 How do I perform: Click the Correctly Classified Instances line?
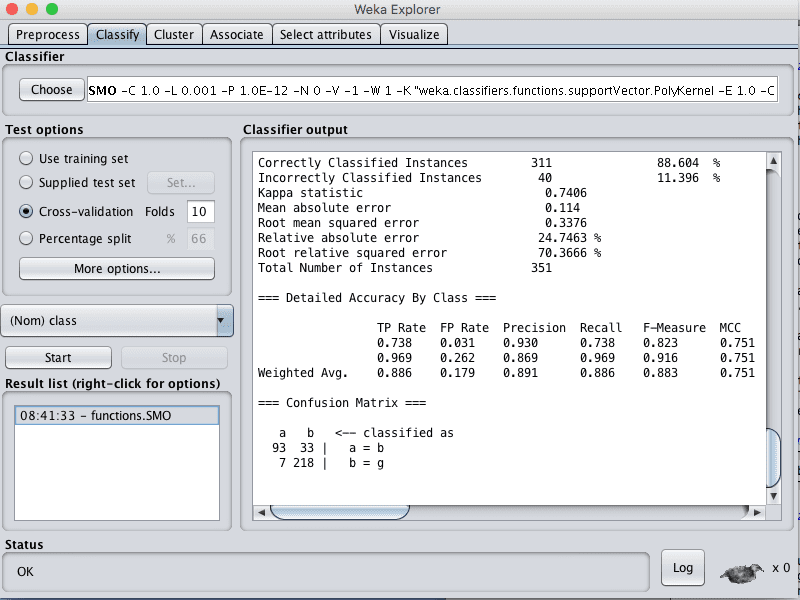[x=489, y=163]
